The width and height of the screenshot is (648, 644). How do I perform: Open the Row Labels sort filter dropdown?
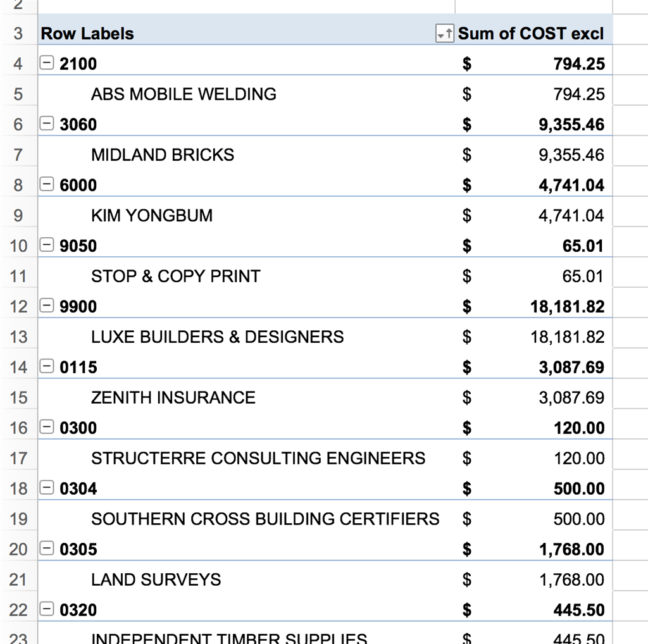pos(445,33)
